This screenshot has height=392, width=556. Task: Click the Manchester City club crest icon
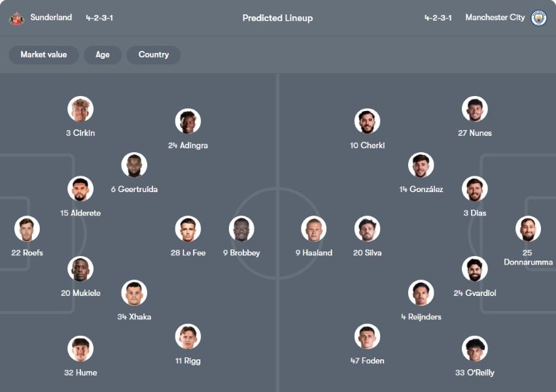point(538,18)
